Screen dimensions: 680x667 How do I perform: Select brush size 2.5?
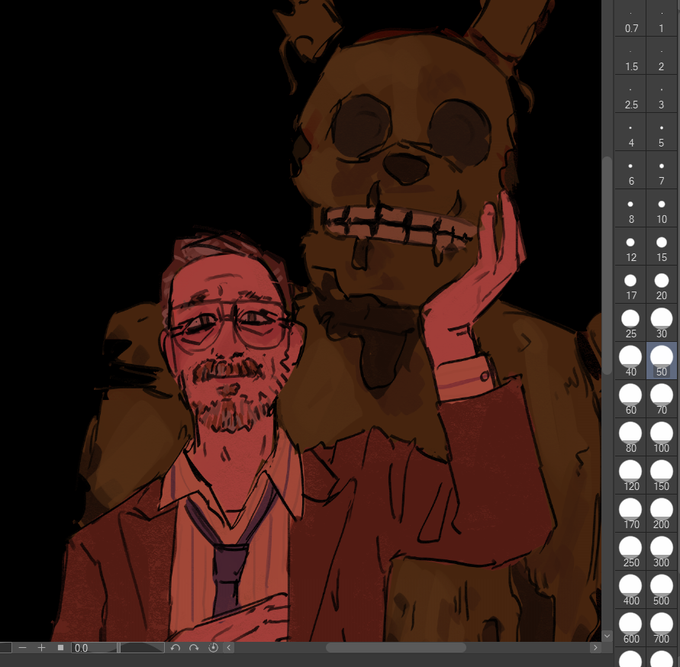pos(631,94)
